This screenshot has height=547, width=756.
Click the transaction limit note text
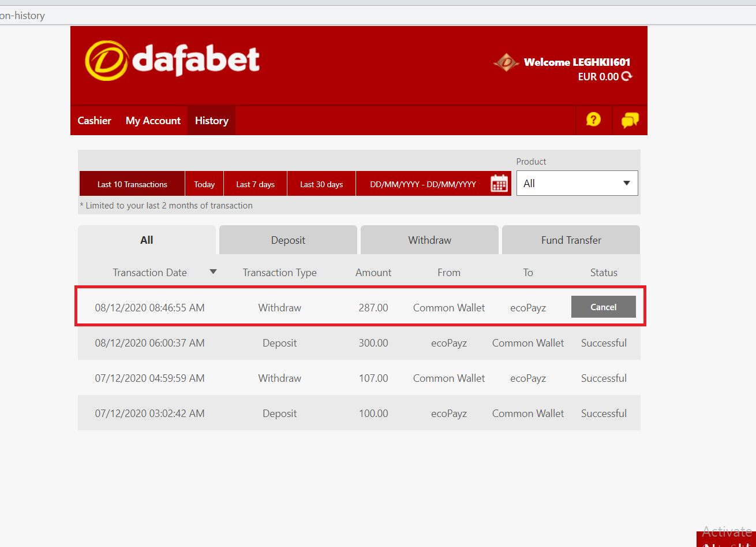[x=166, y=205]
